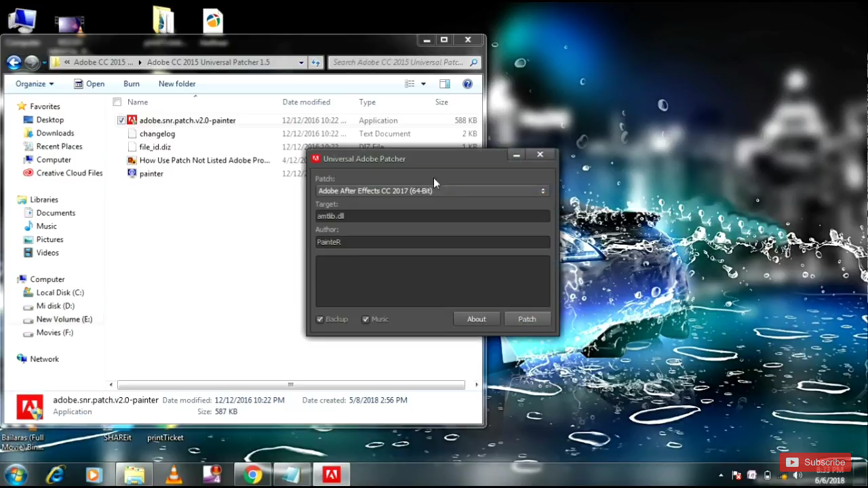
Task: Open the Music library
Action: pos(46,226)
